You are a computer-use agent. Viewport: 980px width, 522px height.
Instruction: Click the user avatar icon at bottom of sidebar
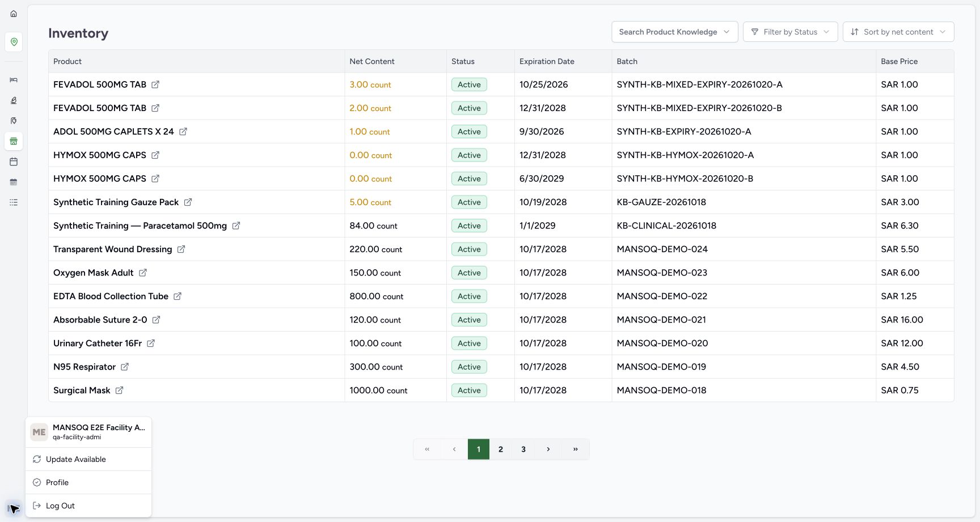tap(14, 508)
